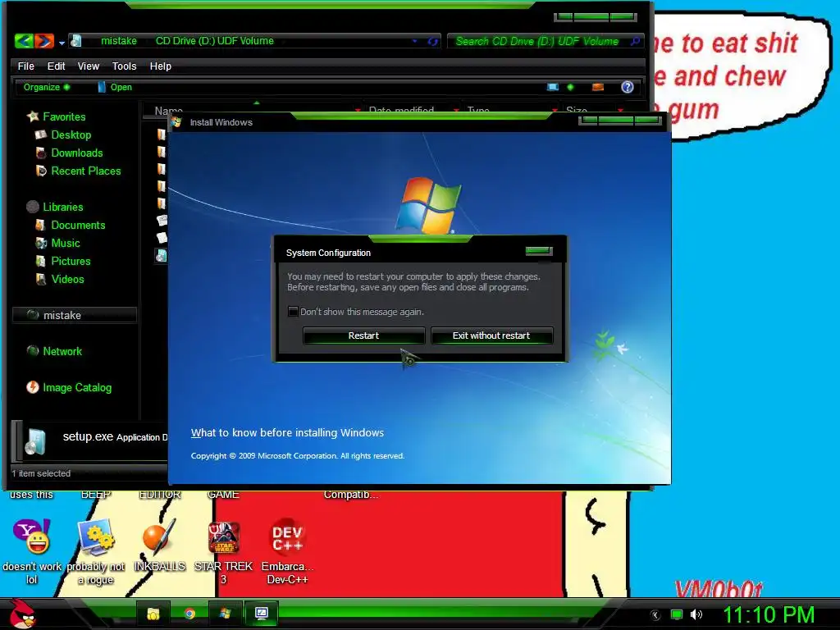Screen dimensions: 840x630
Task: Click the 11:10 PM clock
Action: pos(769,615)
